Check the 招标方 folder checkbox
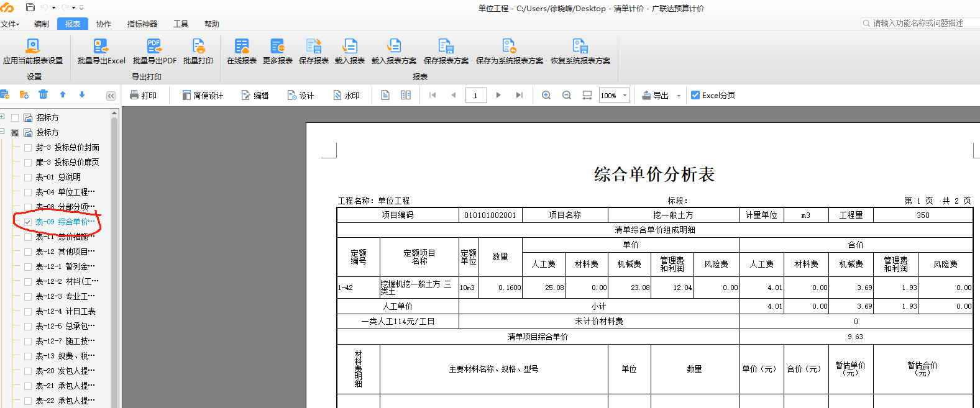This screenshot has width=980, height=408. [15, 117]
